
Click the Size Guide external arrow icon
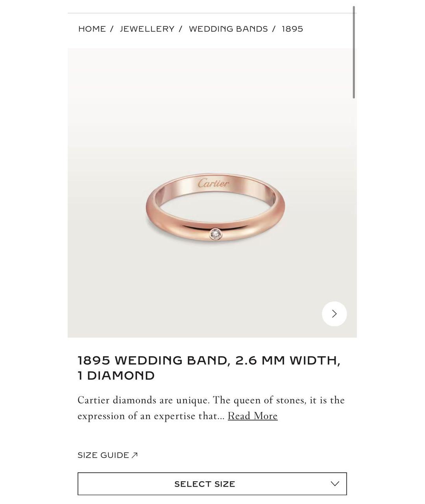coord(135,455)
